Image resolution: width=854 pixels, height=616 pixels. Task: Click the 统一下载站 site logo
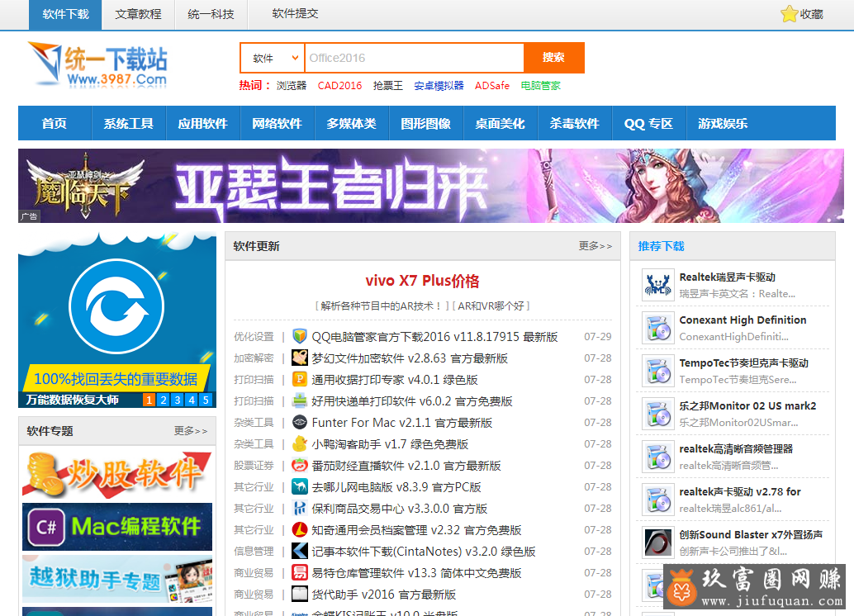[x=98, y=64]
